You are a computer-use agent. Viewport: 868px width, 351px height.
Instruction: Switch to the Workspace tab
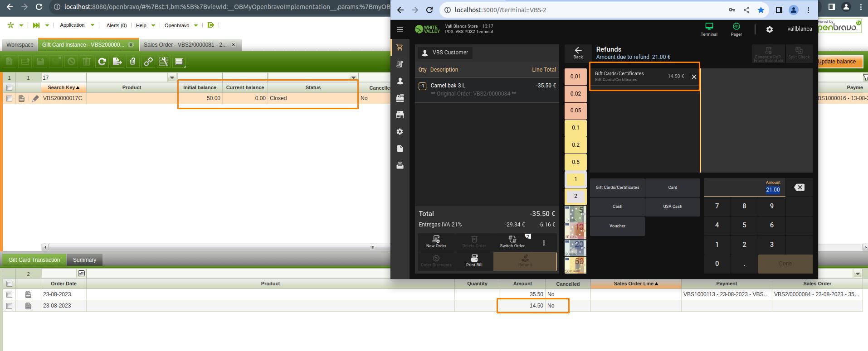pyautogui.click(x=20, y=45)
